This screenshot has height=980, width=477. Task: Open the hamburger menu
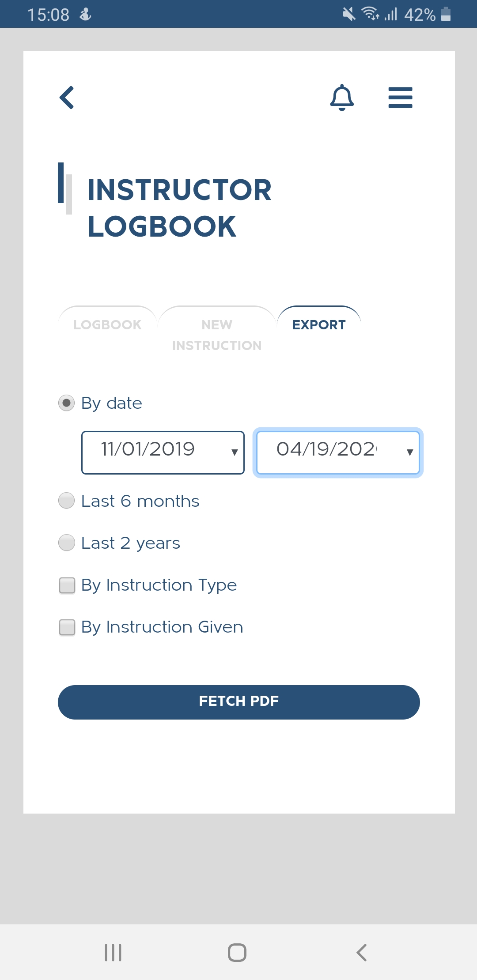pyautogui.click(x=400, y=98)
